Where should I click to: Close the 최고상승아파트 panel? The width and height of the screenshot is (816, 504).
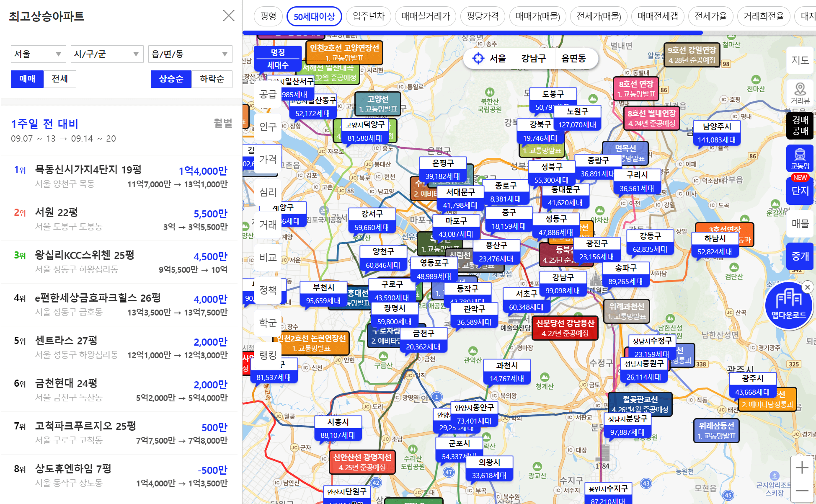pos(229,16)
